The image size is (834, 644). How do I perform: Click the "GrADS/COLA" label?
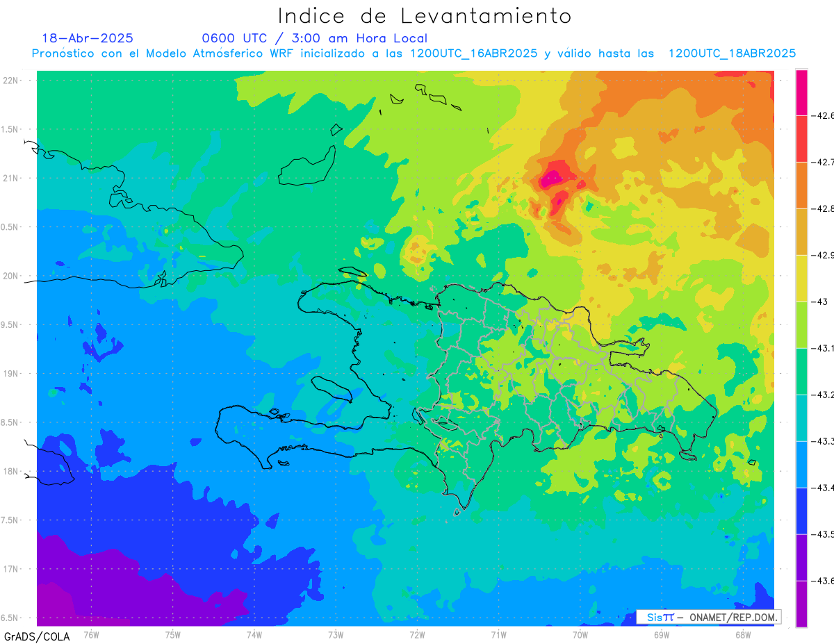[37, 636]
